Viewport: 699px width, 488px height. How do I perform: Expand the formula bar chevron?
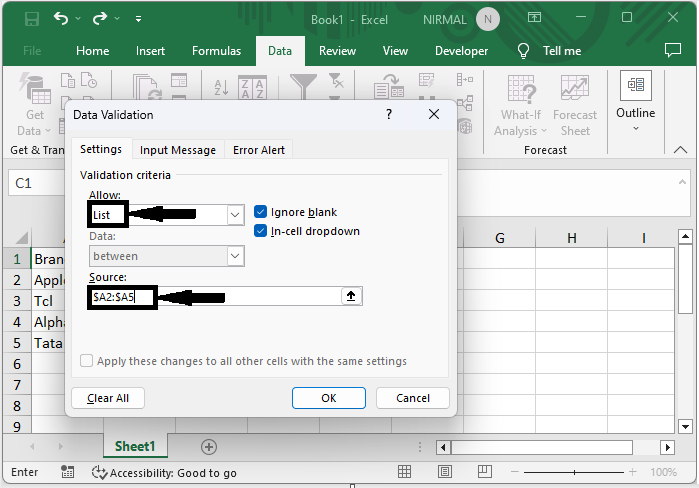tap(682, 182)
